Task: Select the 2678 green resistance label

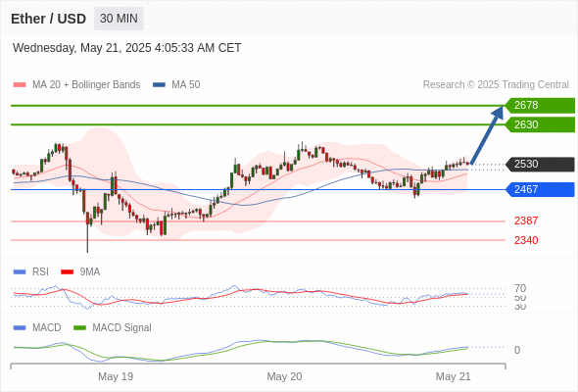Action: (x=540, y=106)
